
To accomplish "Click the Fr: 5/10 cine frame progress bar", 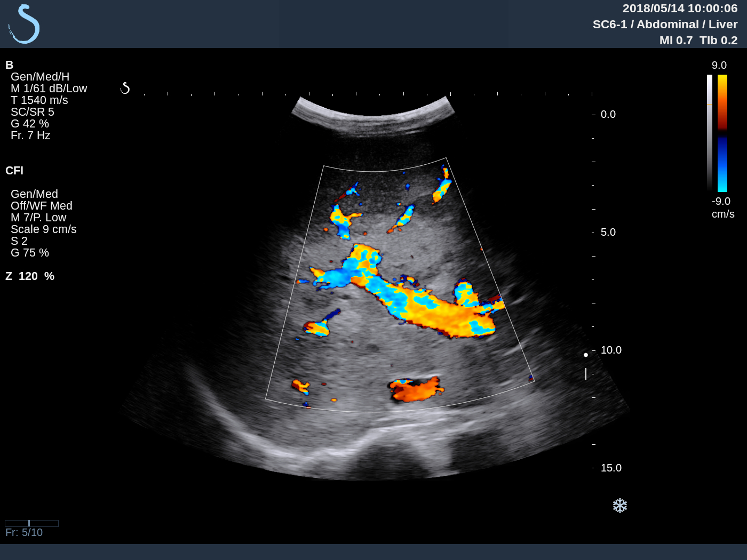I will pos(30,523).
